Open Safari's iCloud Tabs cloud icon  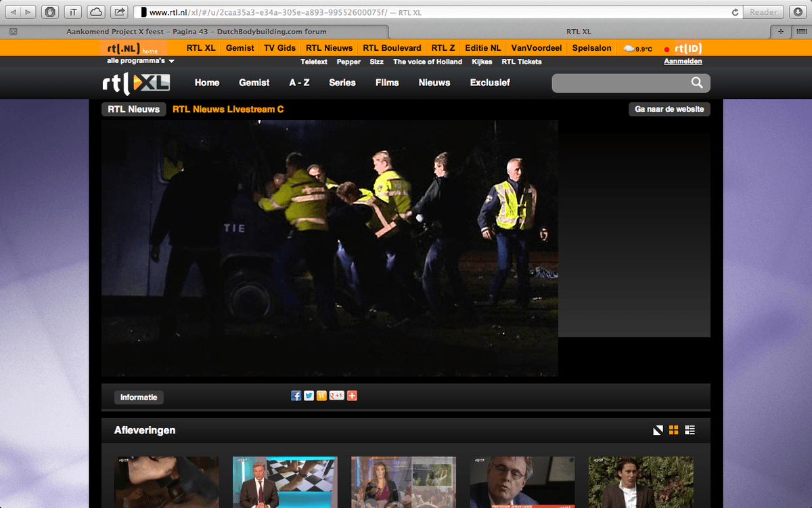tap(96, 12)
